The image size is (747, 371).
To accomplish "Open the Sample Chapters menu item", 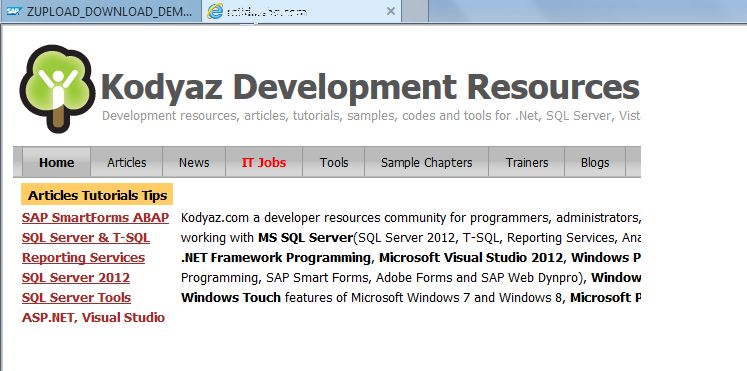I will tap(426, 162).
